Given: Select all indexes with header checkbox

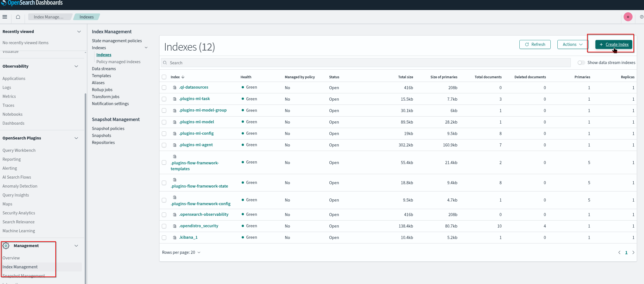Looking at the screenshot, I should (x=164, y=77).
